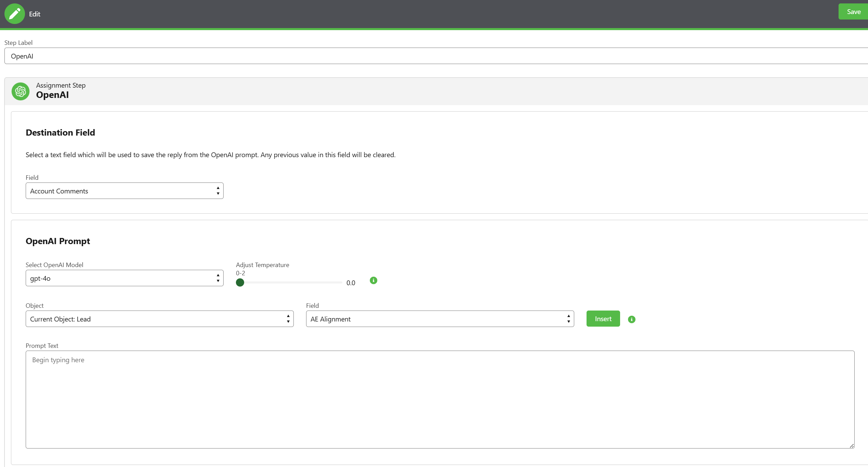Click into the Prompt Text area
Screen dimensions: 868x467
coord(440,400)
